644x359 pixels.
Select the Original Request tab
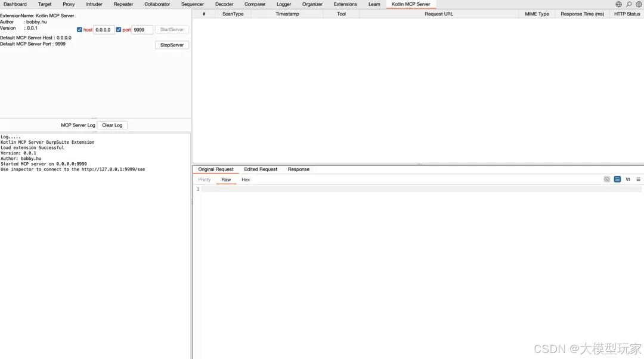(216, 169)
